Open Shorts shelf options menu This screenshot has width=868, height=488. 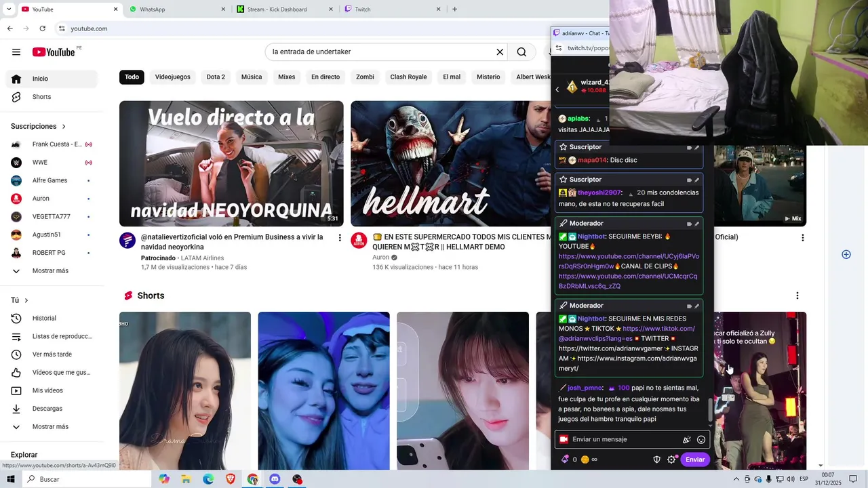pyautogui.click(x=797, y=296)
